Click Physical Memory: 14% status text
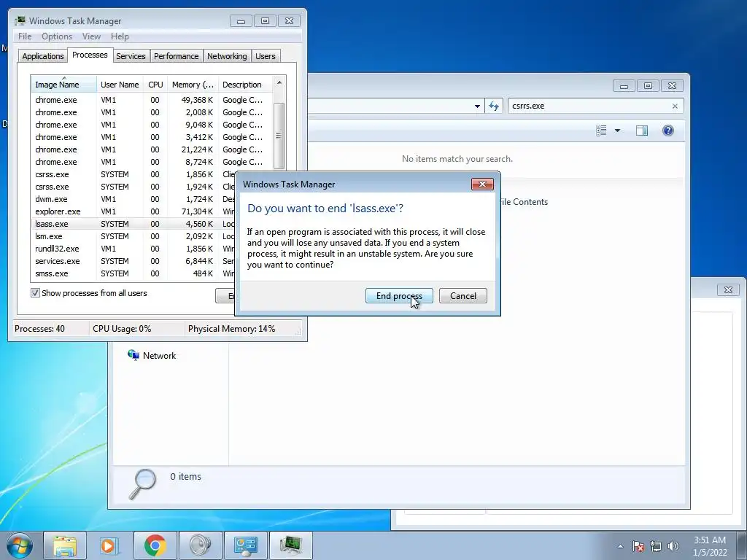 (x=231, y=329)
